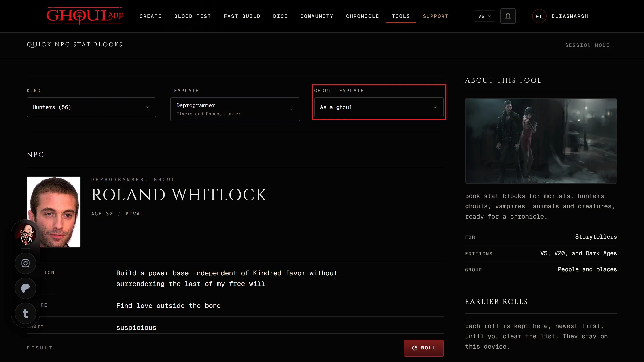This screenshot has height=362, width=644.
Task: Click the EL user avatar circle
Action: click(539, 16)
